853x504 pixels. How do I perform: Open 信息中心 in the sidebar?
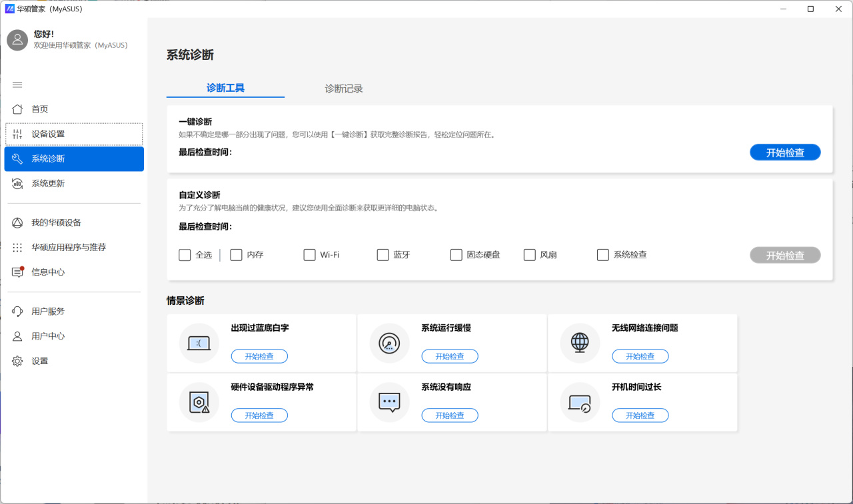(74, 272)
